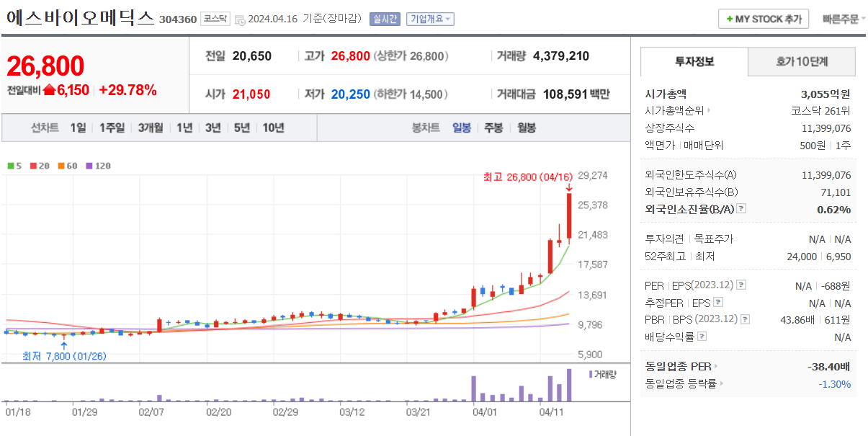
Task: Expand the 시가총액순위 arrow
Action: tap(709, 111)
